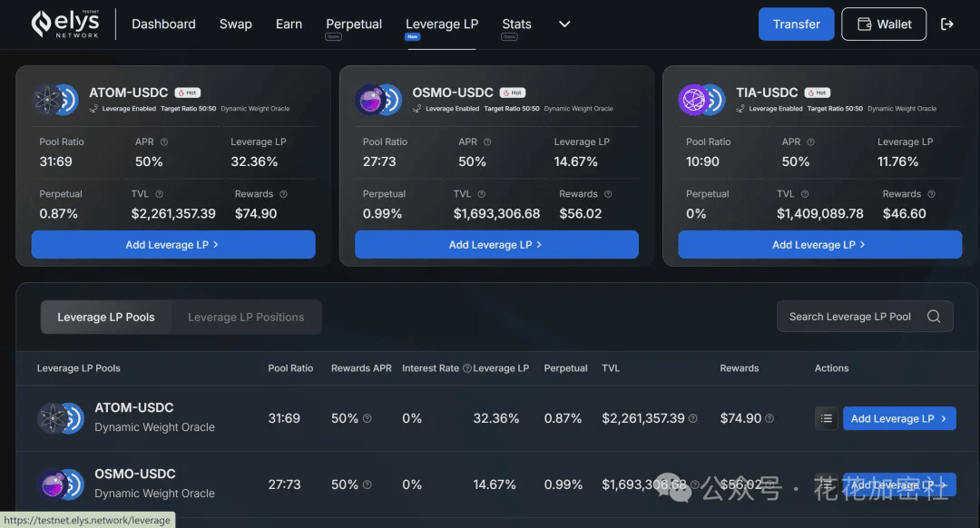Click 14.67% Leverage LP on OSMO-USDC card

point(575,161)
